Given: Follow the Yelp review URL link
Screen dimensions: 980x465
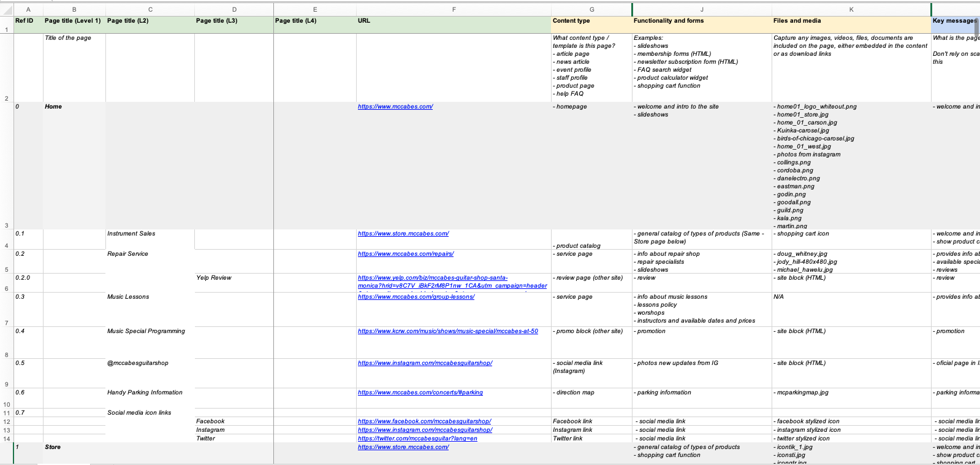Looking at the screenshot, I should (452, 282).
